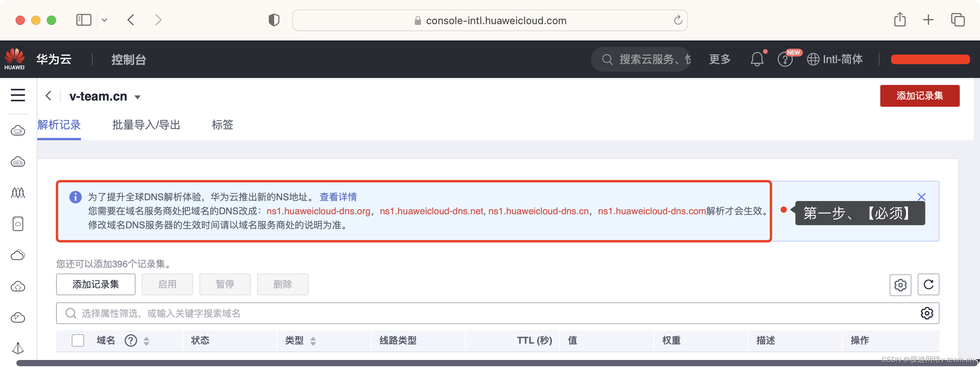Click the Safari privacy shield icon

coord(274,20)
